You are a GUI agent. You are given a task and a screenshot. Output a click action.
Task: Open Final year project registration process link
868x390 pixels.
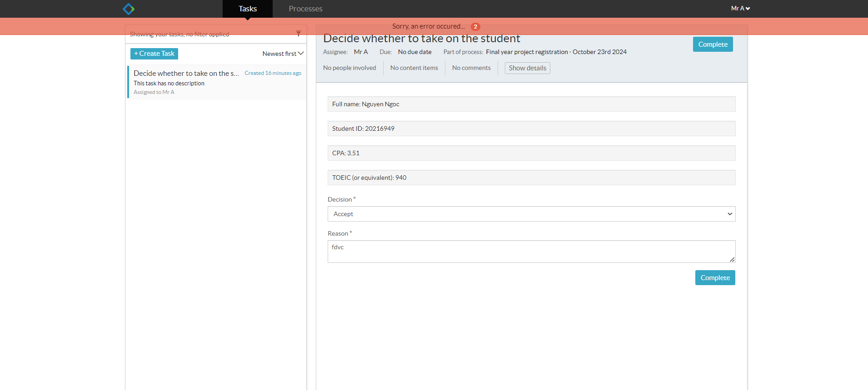[x=556, y=52]
